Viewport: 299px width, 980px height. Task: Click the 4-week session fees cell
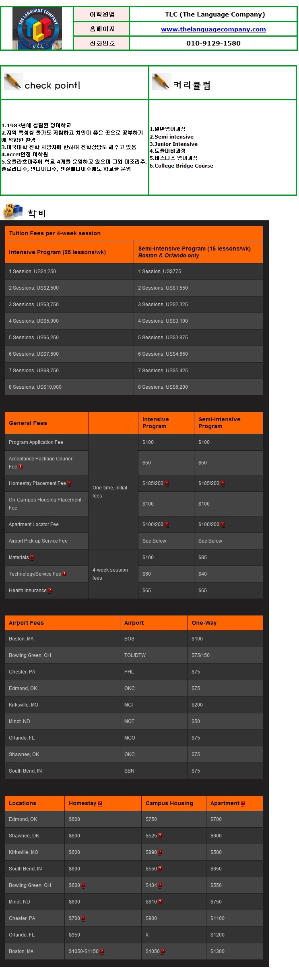tap(113, 574)
